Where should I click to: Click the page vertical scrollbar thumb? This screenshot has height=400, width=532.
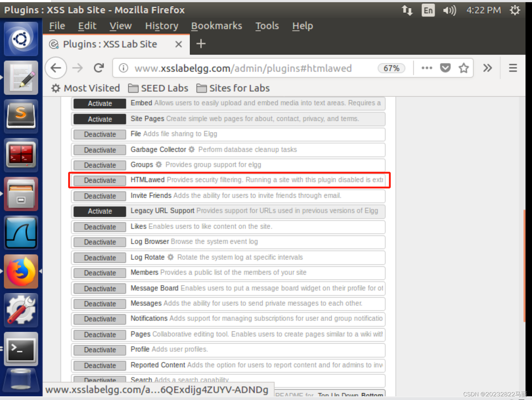pos(524,266)
